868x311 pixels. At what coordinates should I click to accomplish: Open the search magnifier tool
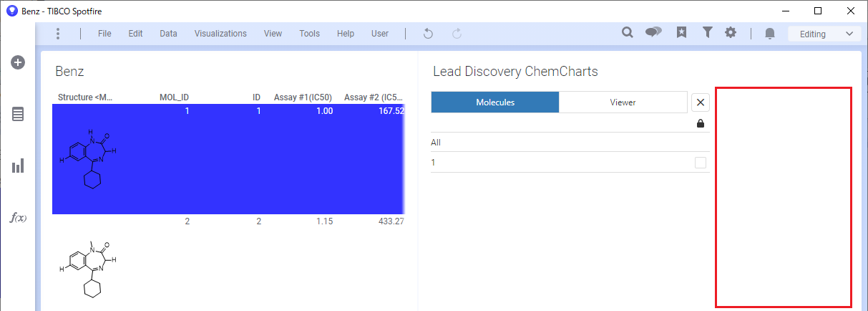628,33
